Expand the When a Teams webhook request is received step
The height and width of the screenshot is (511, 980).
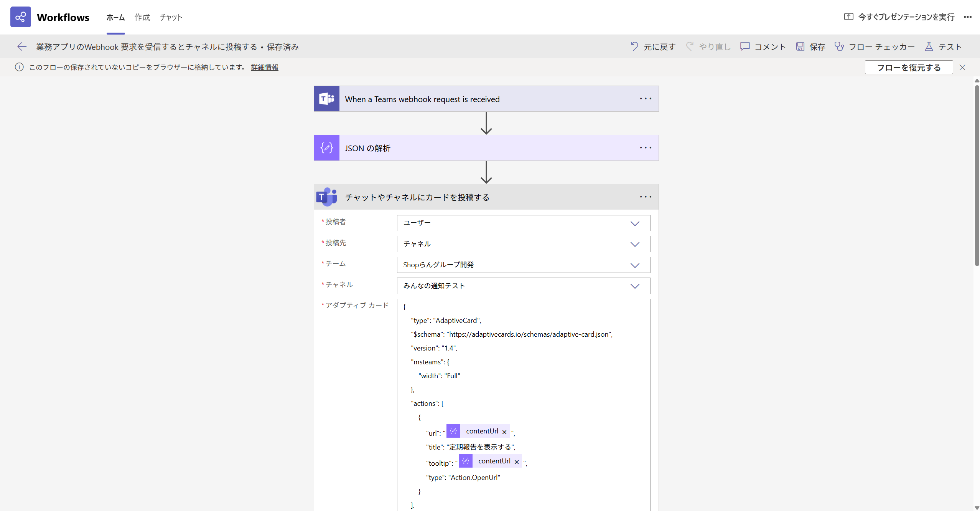pyautogui.click(x=486, y=99)
